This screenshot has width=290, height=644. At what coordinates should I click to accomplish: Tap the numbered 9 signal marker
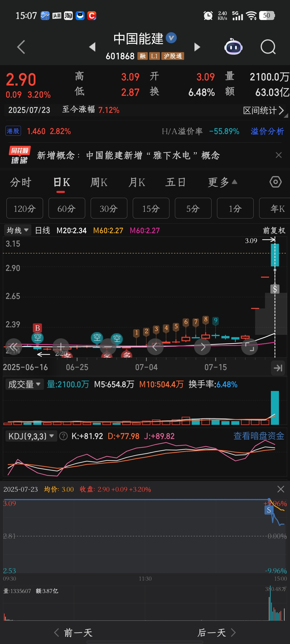tap(215, 320)
